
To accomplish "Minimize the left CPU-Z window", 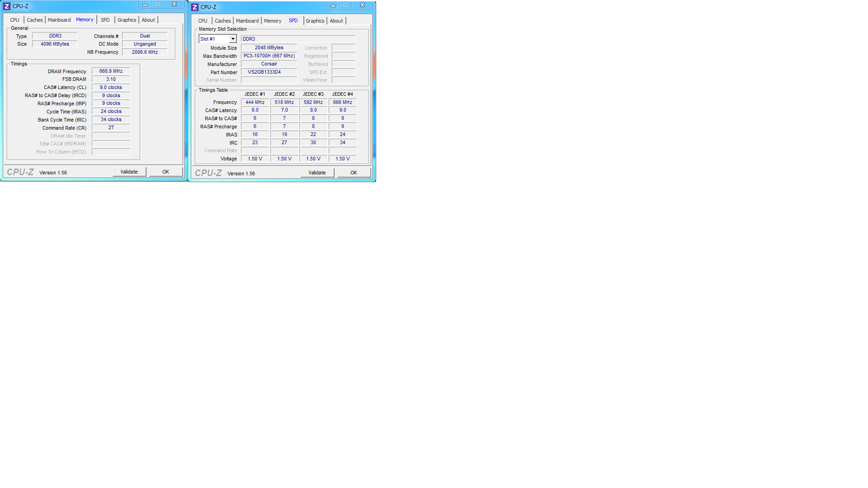I will (x=145, y=5).
